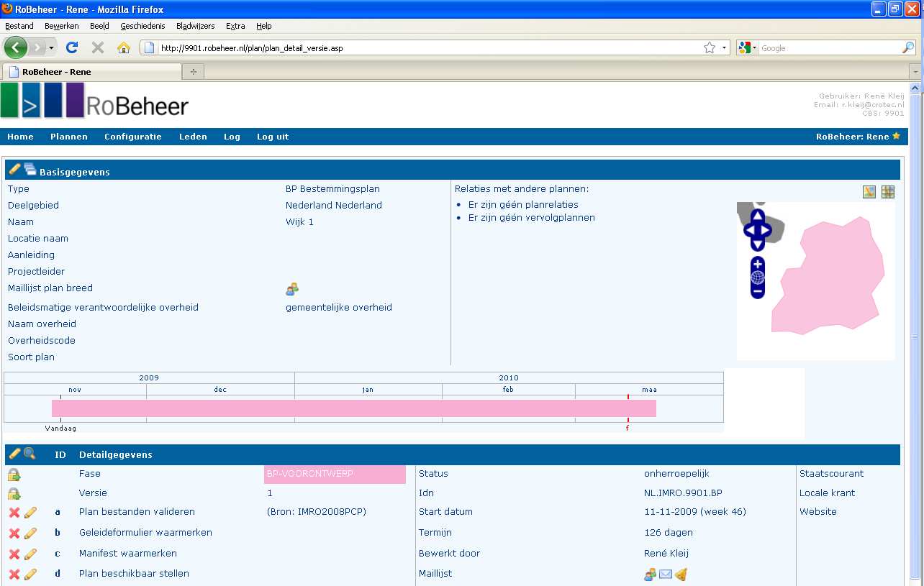Edit step c Manifest waarmerken
Viewport: 924px width, 586px height.
click(x=30, y=554)
